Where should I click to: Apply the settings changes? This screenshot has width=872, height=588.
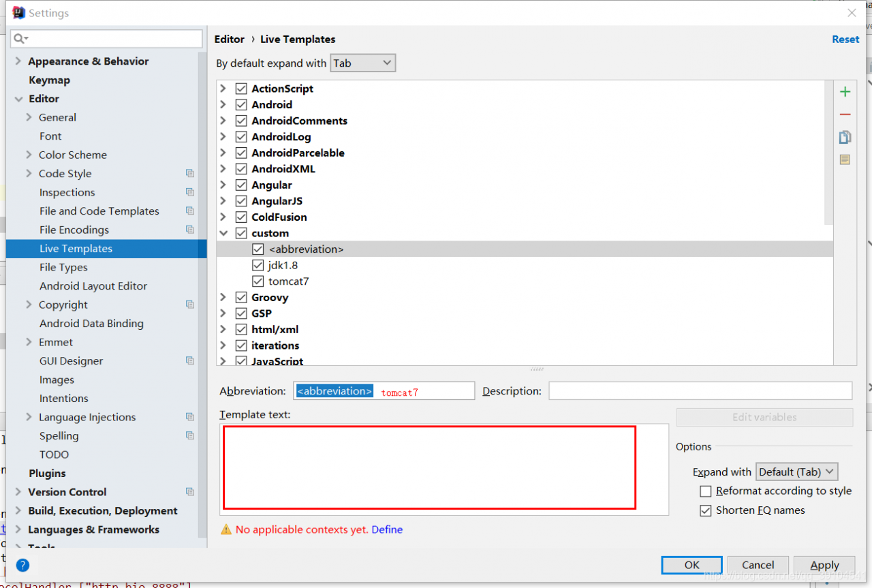pyautogui.click(x=824, y=565)
